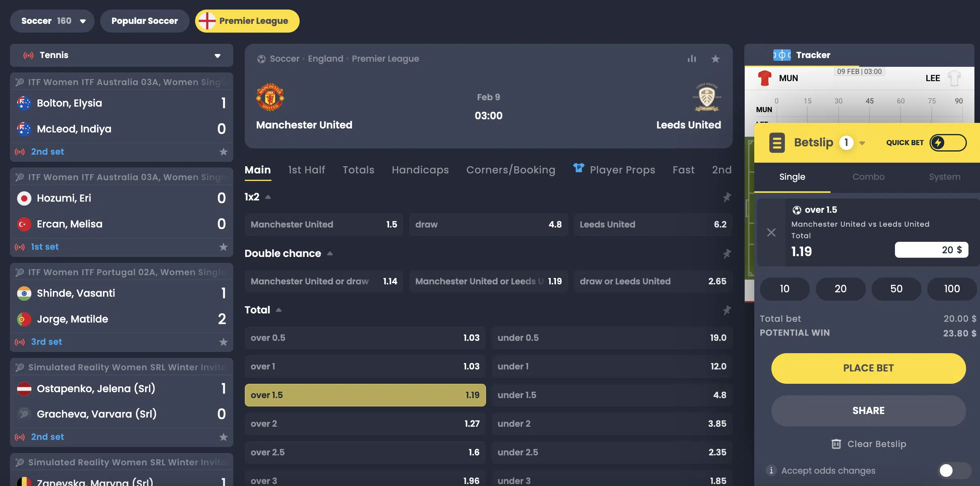Viewport: 980px width, 486px height.
Task: Favorite the Manchester United vs Leeds match star
Action: click(715, 59)
